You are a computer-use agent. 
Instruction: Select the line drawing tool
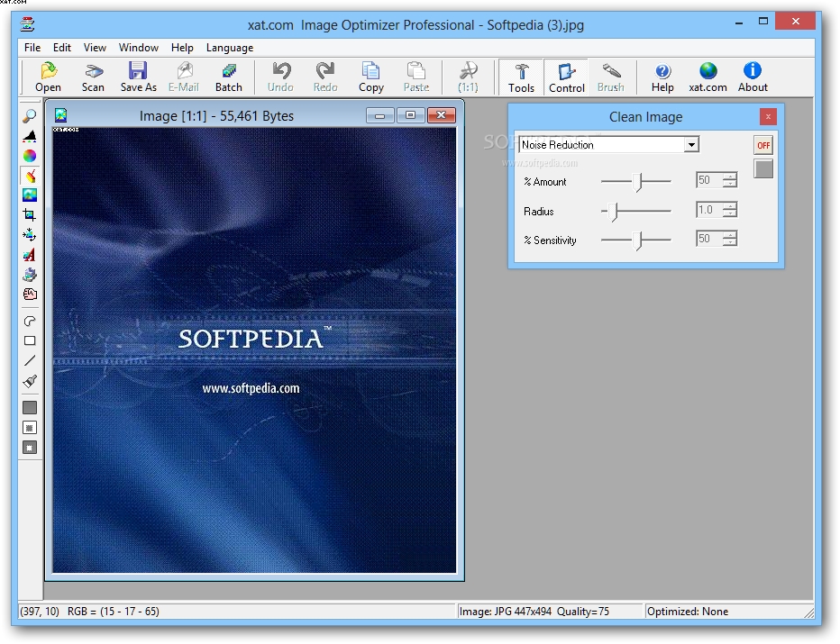(30, 361)
